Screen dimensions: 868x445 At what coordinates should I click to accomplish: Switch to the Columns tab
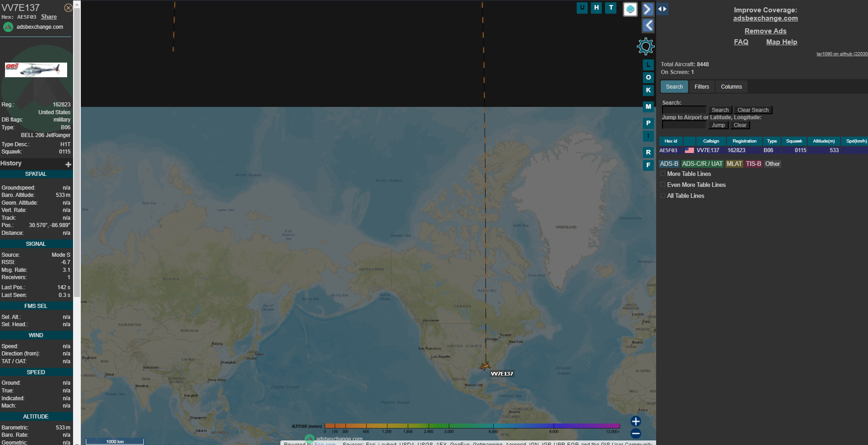point(731,87)
